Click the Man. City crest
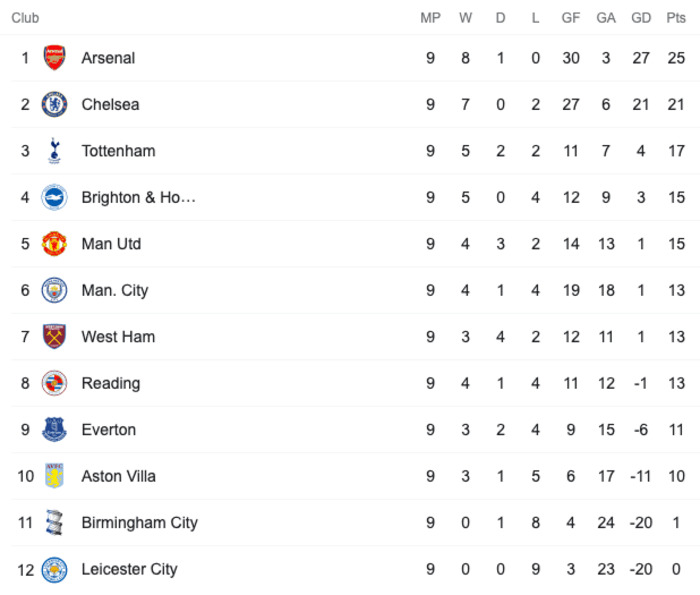The width and height of the screenshot is (700, 595). pyautogui.click(x=54, y=290)
